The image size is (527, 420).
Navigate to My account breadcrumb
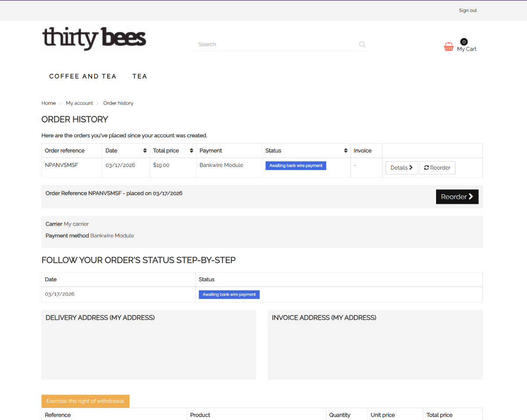pos(79,103)
